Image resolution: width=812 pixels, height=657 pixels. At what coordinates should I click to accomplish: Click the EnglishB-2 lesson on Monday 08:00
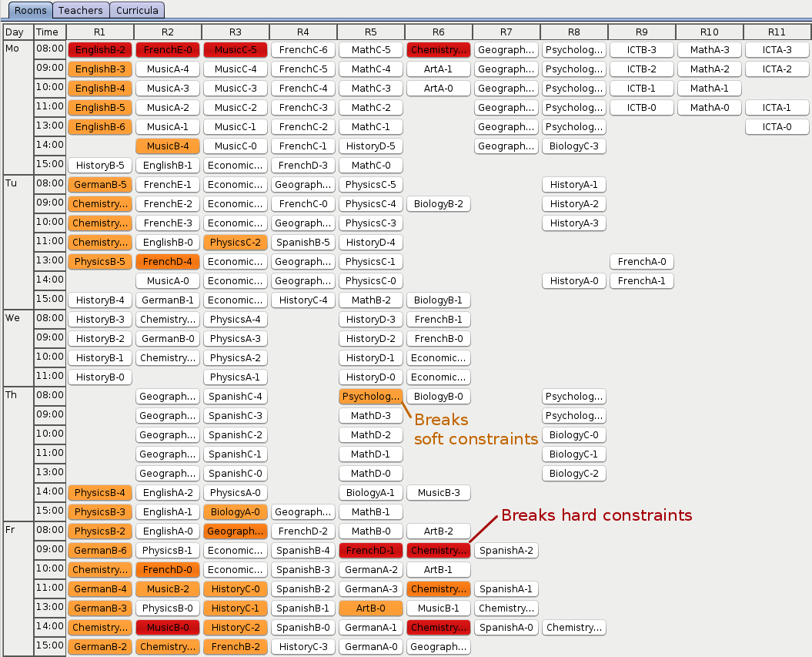(x=99, y=49)
